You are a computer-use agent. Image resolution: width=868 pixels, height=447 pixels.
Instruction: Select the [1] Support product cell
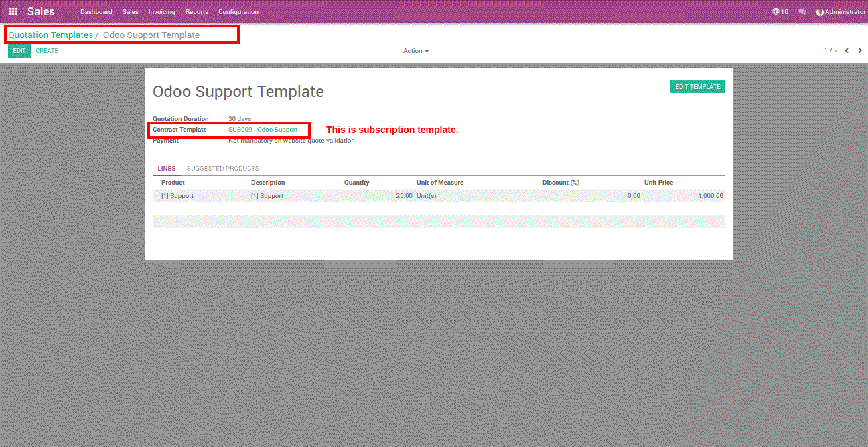(177, 196)
